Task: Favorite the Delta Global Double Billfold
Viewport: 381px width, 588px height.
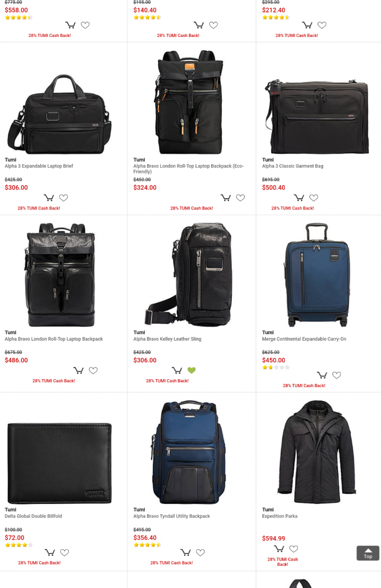Action: click(x=65, y=553)
